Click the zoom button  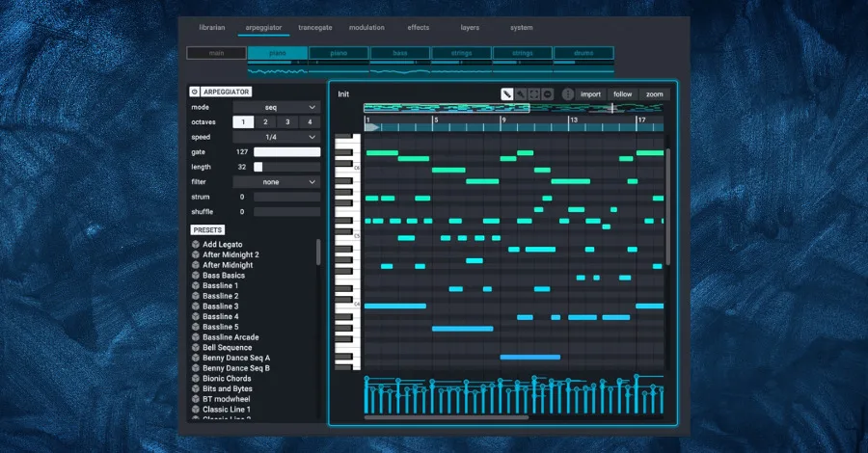(x=654, y=94)
